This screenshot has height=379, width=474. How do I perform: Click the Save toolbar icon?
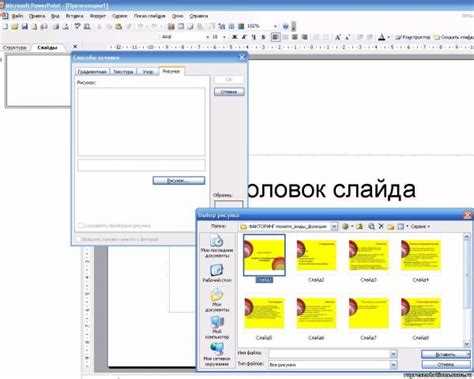(x=25, y=26)
